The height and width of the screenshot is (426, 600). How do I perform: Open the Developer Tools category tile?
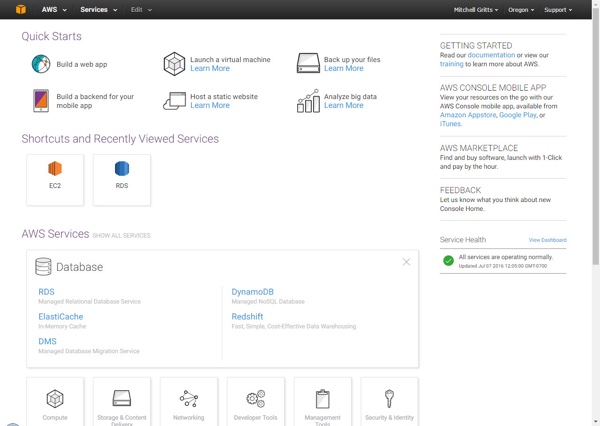[x=256, y=402]
